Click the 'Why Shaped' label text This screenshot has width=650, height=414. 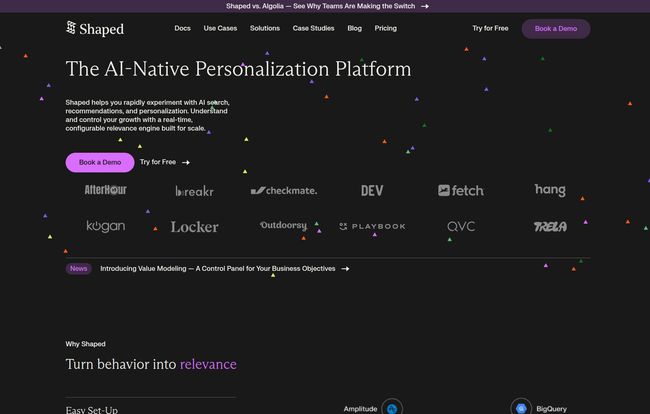coord(85,344)
